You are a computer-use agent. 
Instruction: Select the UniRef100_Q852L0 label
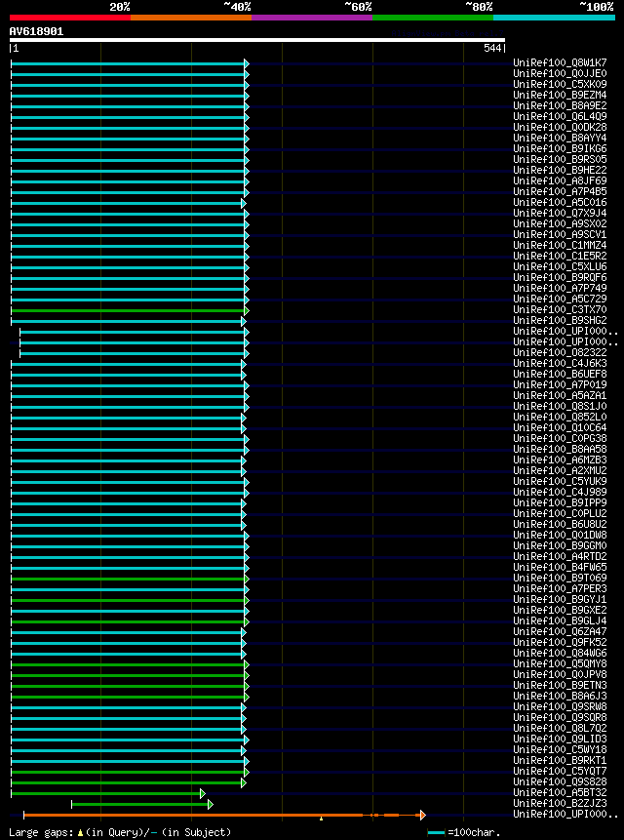(x=560, y=417)
